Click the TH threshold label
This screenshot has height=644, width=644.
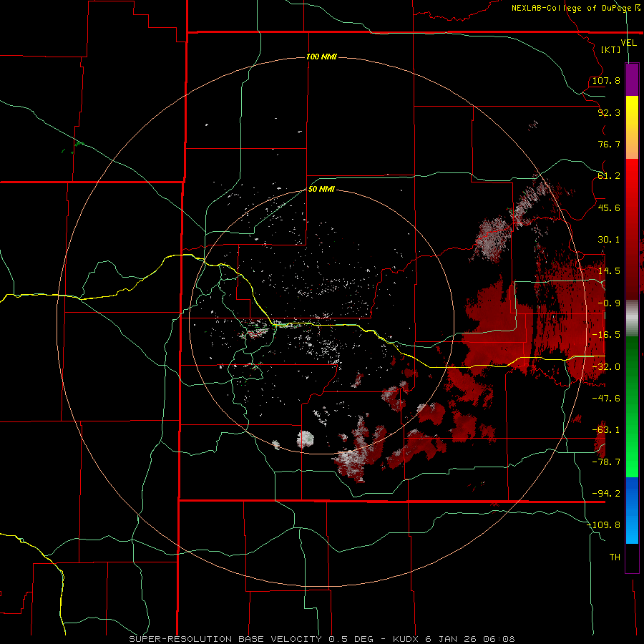(615, 557)
